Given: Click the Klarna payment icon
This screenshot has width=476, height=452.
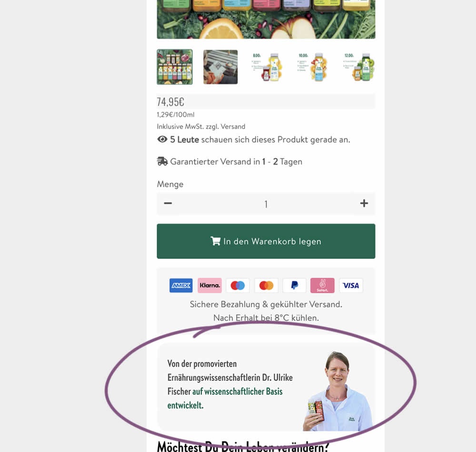Looking at the screenshot, I should pos(209,285).
